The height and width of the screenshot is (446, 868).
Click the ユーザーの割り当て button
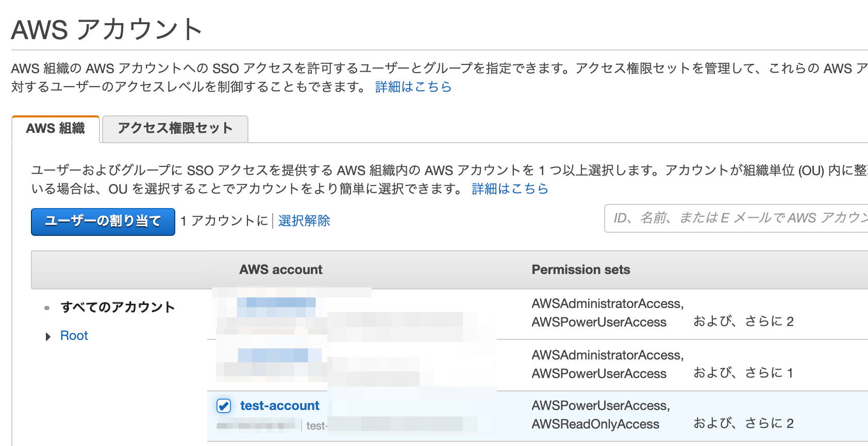coord(103,221)
